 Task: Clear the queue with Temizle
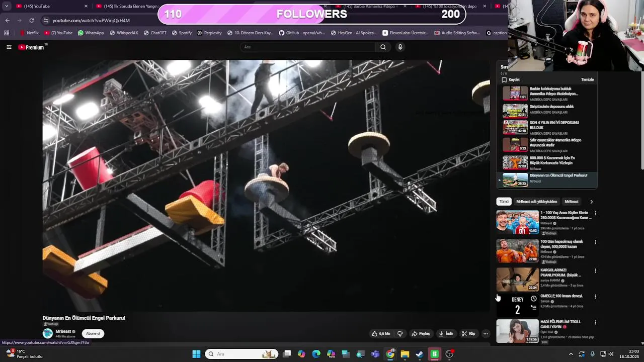pyautogui.click(x=588, y=80)
